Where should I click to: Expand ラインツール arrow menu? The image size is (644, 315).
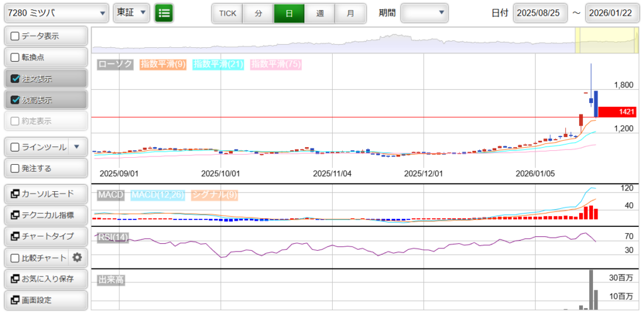(x=77, y=147)
